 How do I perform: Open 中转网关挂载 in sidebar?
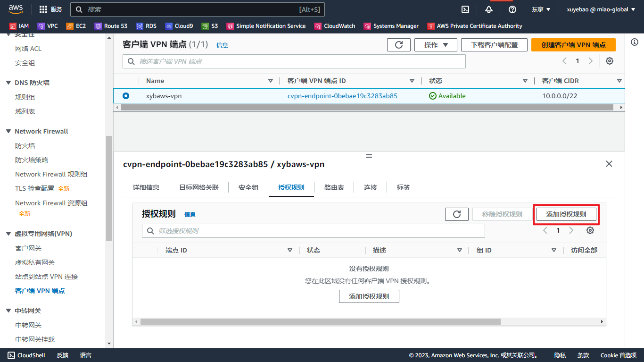point(35,339)
